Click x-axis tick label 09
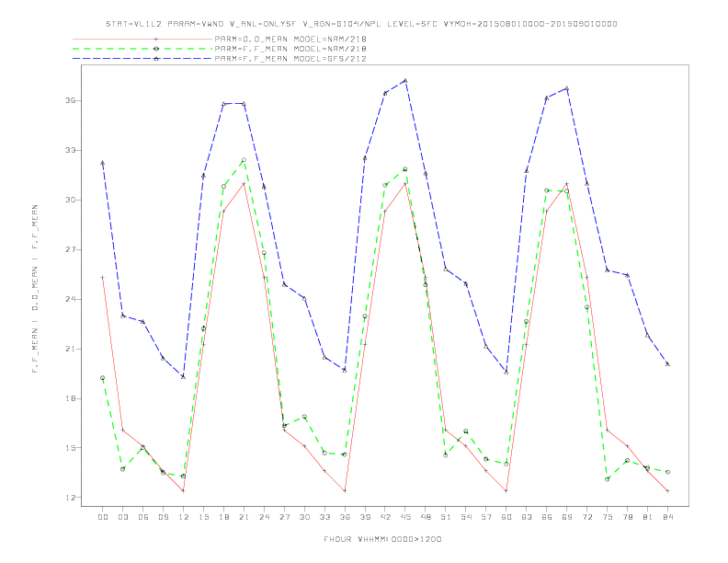This screenshot has height=563, width=728. point(163,517)
